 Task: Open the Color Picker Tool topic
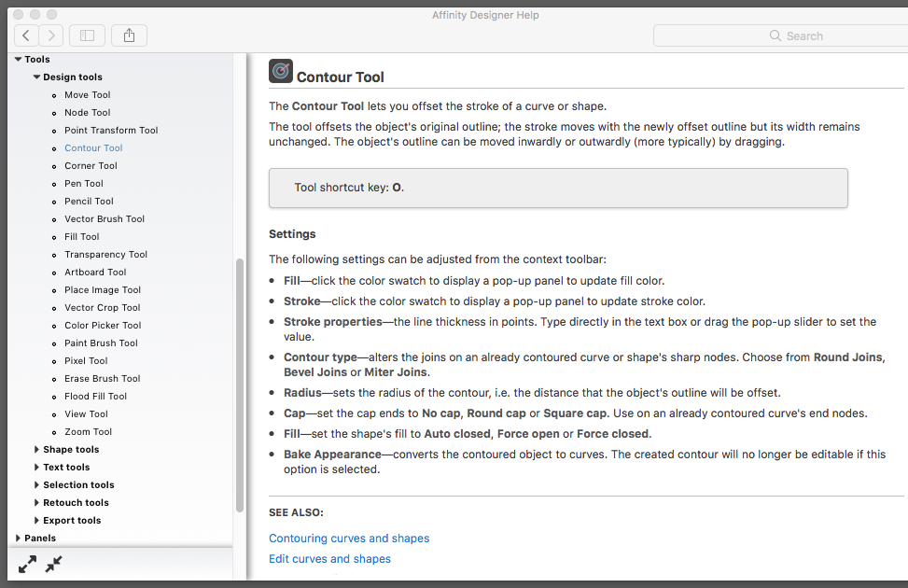(x=103, y=326)
